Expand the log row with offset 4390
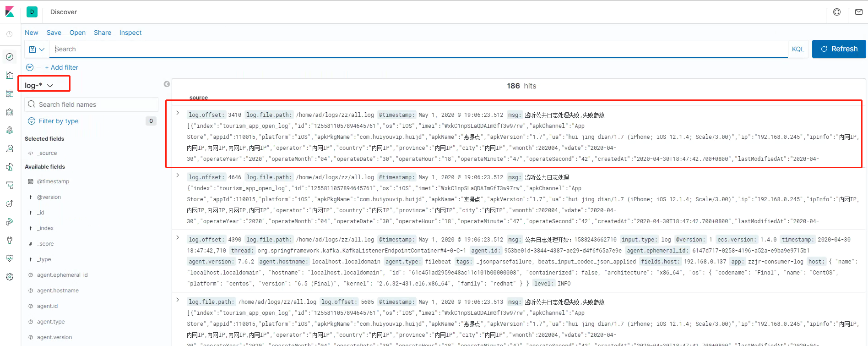 coord(178,237)
